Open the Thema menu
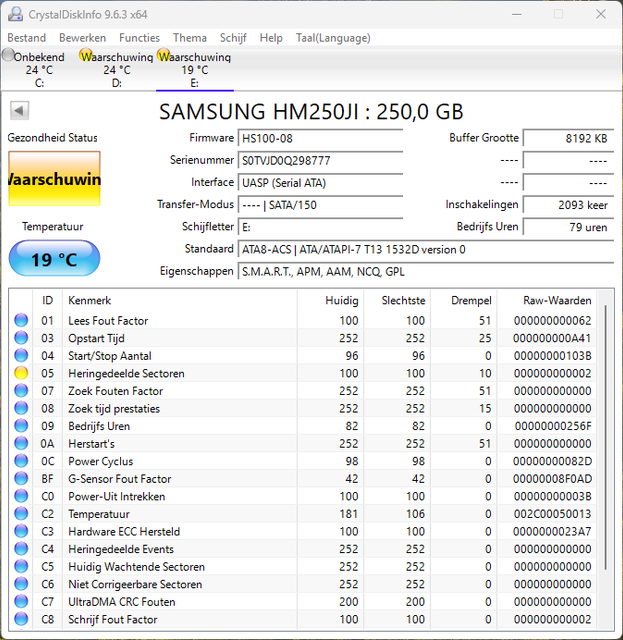Viewport: 623px width, 640px height. click(190, 38)
